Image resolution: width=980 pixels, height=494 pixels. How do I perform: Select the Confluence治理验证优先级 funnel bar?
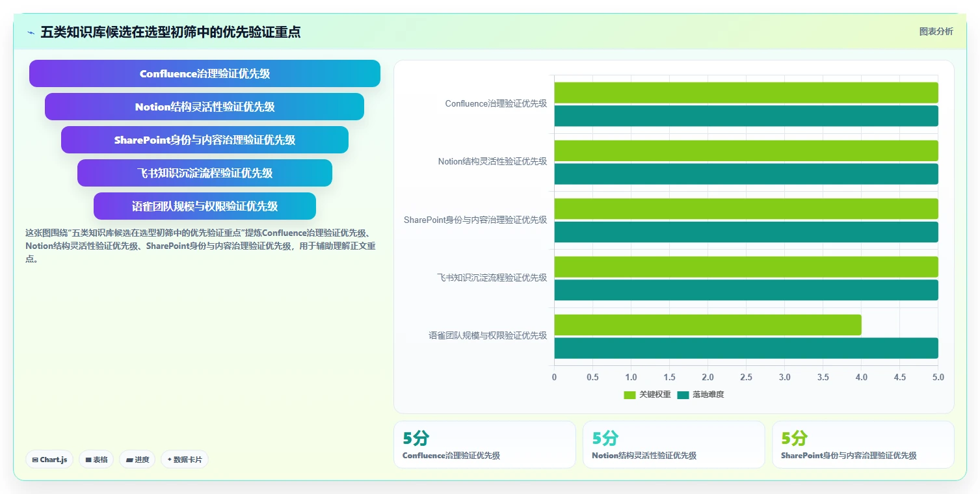(x=205, y=73)
